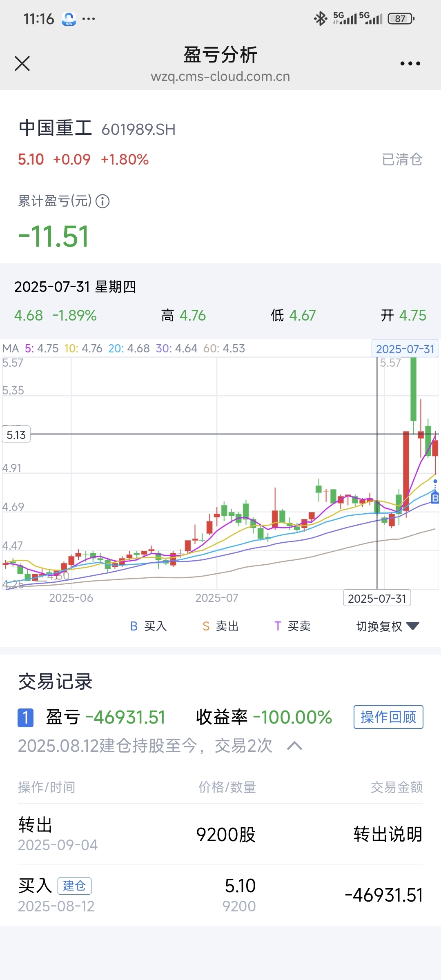Tap the Bluetooth status bar icon
Viewport: 441px width, 980px height.
[x=321, y=18]
